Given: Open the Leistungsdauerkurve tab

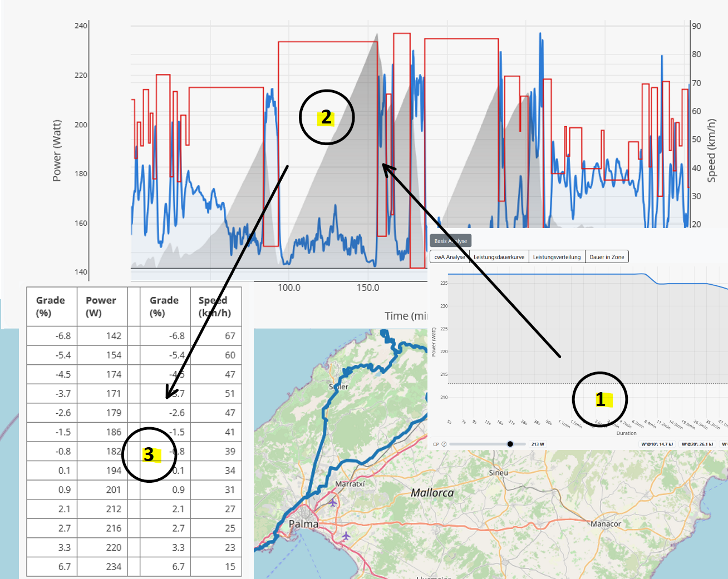Looking at the screenshot, I should pos(498,256).
